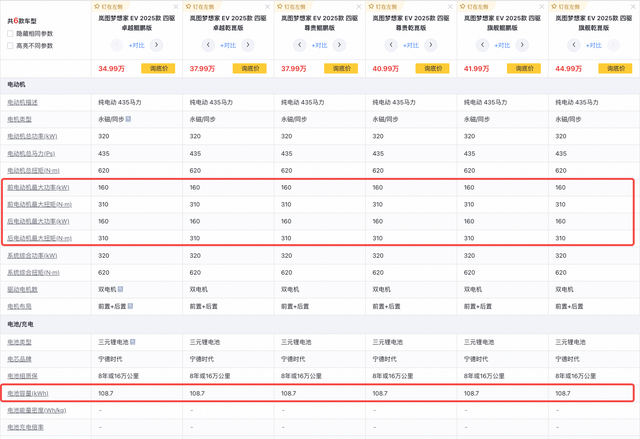Viewport: 640px width, 439px height.
Task: Click +对比 for the 44.99万 model
Action: 594,45
